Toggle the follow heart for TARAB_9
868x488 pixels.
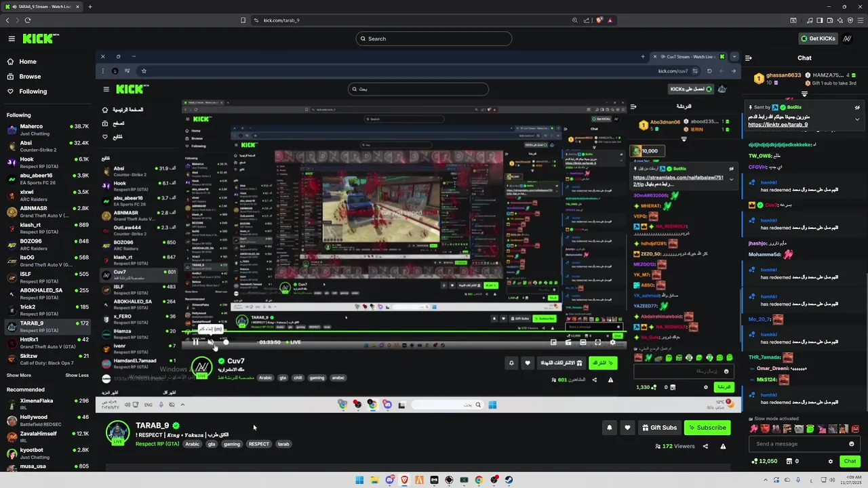pyautogui.click(x=627, y=428)
